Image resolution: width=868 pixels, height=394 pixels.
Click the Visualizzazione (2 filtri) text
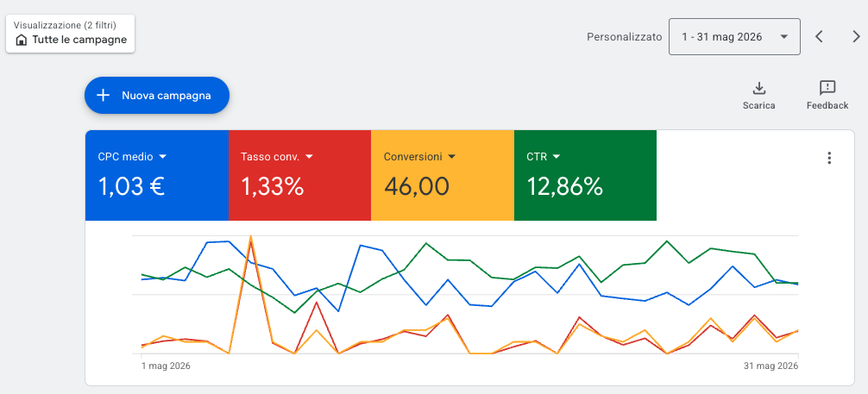[x=65, y=25]
